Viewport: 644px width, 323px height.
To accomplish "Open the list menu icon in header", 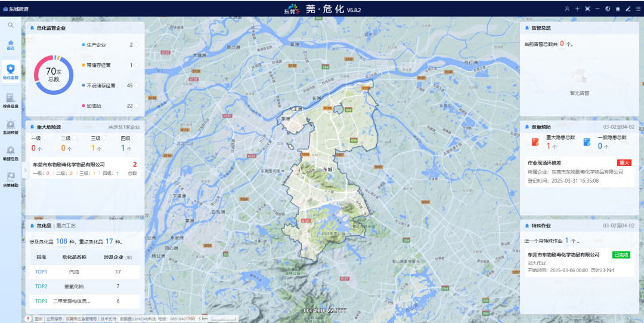I will (x=638, y=8).
